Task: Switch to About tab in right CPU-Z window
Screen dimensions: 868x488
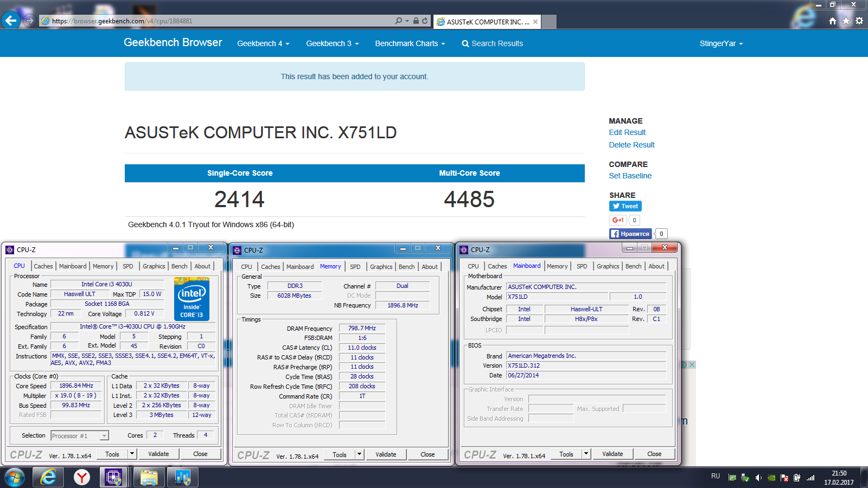Action: (656, 266)
